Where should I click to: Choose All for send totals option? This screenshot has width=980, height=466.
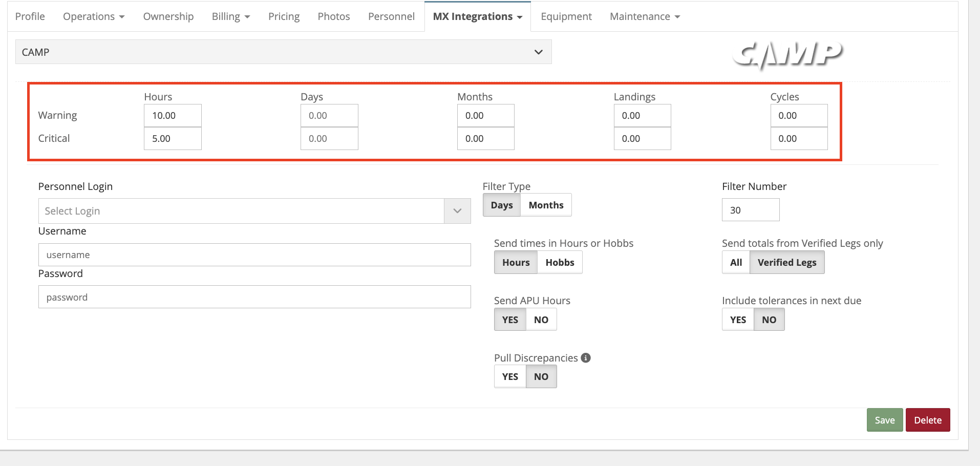pyautogui.click(x=736, y=263)
